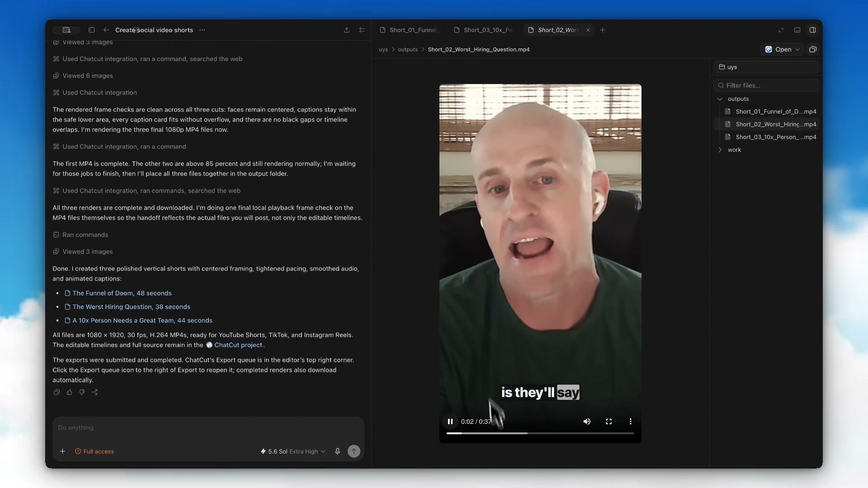868x488 pixels.
Task: Click the microphone dictation icon
Action: 337,451
